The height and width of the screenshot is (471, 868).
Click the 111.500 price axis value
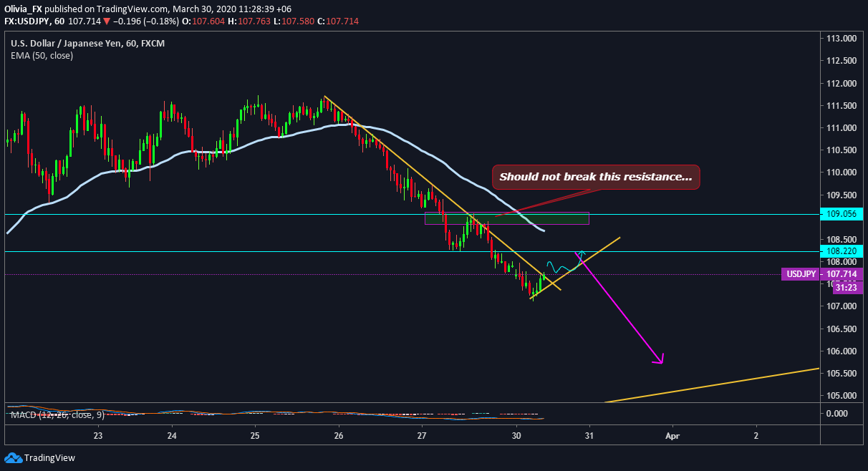click(x=841, y=106)
